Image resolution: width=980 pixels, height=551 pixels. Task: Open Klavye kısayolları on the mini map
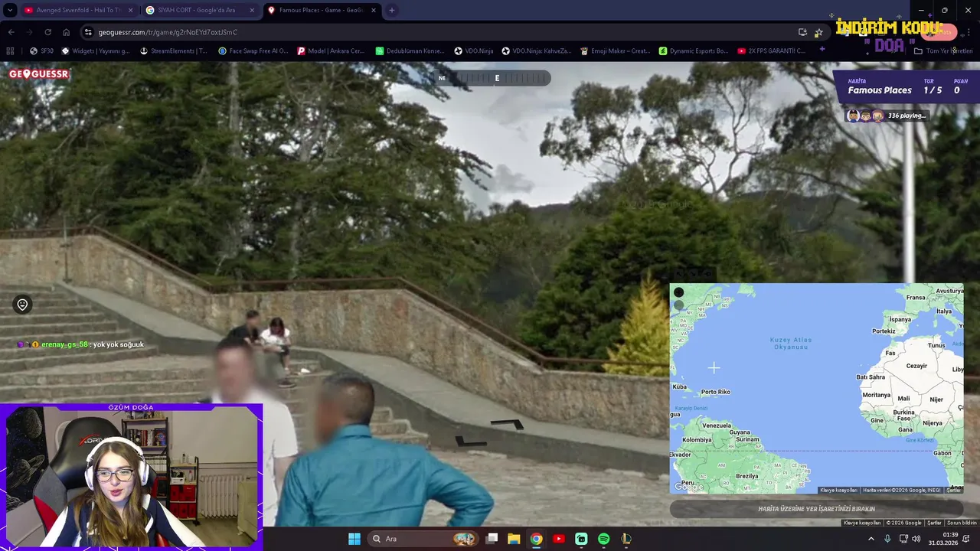[x=838, y=490]
